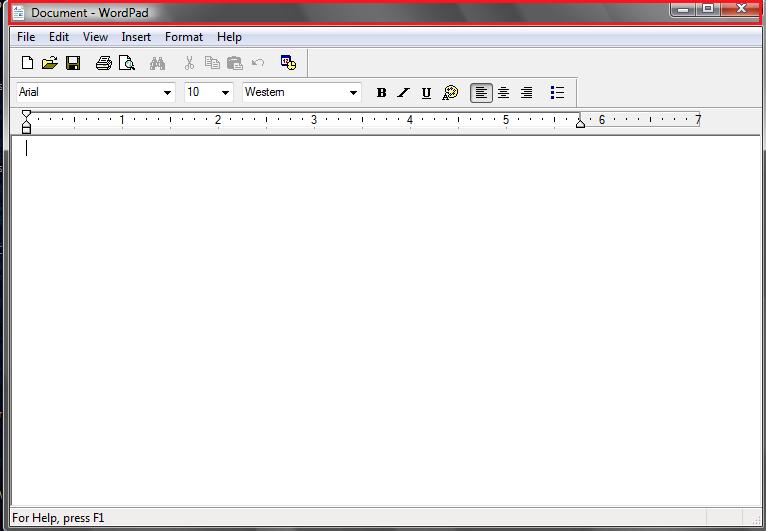Expand the font size 10 dropdown
Screen dimensions: 766x531
click(x=225, y=93)
